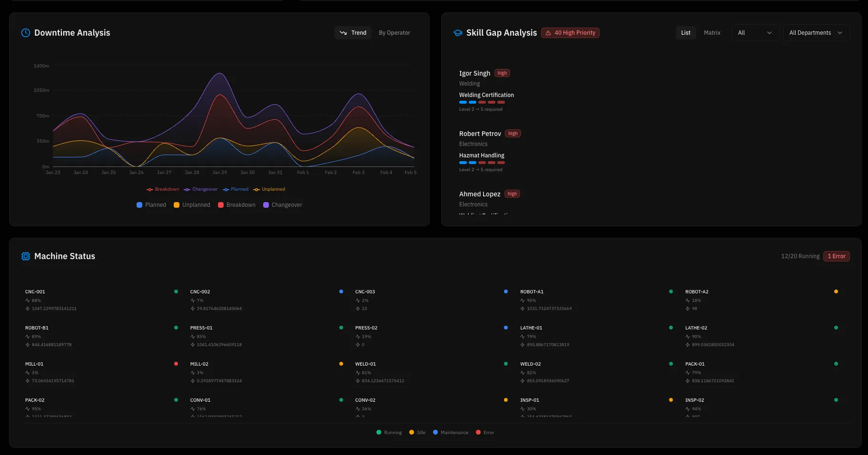868x455 pixels.
Task: Select the List view button
Action: click(685, 32)
